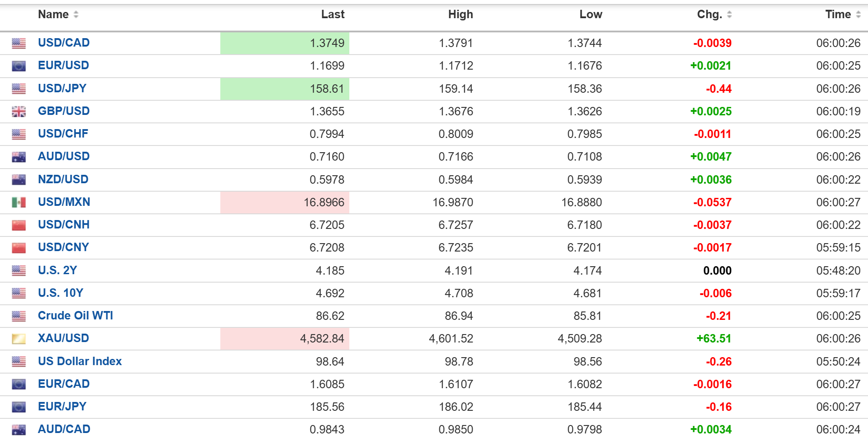Image resolution: width=868 pixels, height=437 pixels.
Task: Click the New Zealand flag beside NZD/USD
Action: click(x=19, y=180)
